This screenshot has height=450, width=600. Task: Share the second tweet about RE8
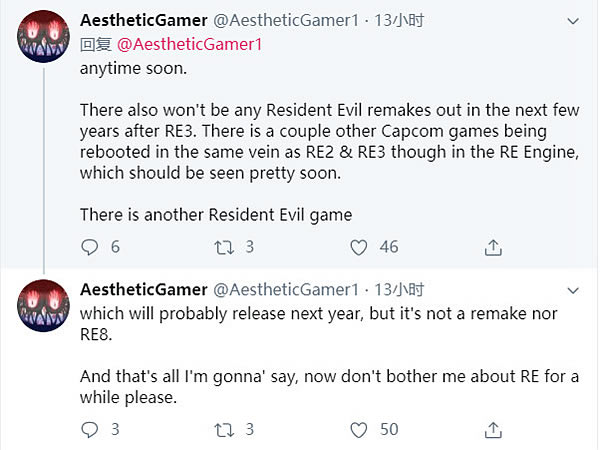pos(492,429)
